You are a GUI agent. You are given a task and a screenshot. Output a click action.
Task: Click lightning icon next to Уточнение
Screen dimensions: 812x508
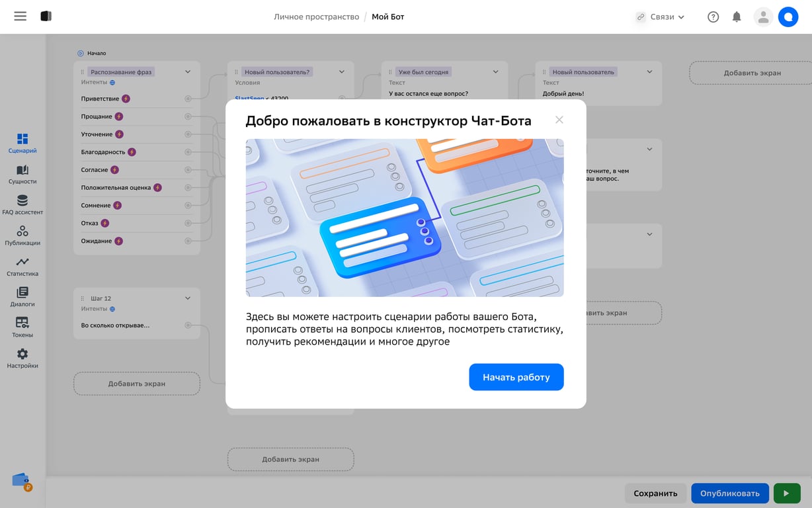[120, 134]
